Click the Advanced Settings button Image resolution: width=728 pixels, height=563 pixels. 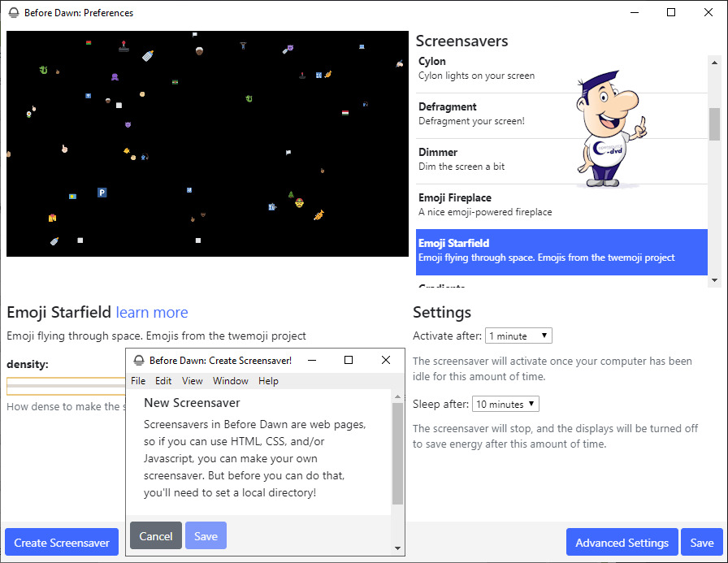pos(622,543)
